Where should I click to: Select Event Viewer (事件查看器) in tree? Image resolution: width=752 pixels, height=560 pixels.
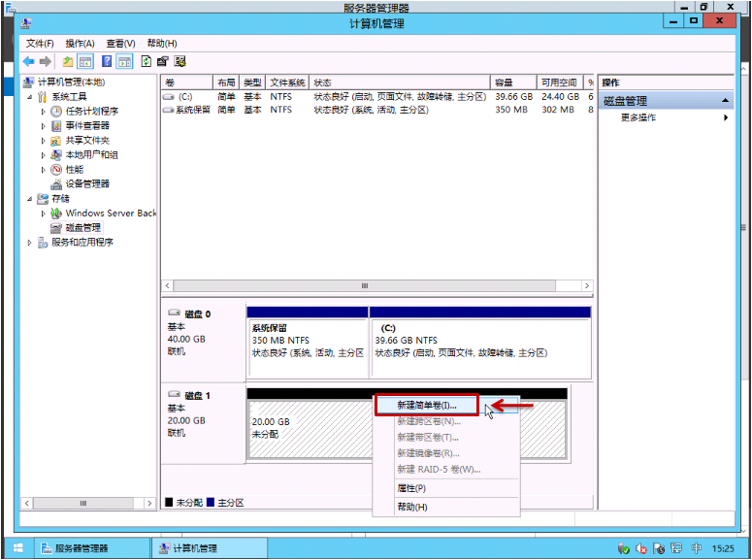[87, 126]
